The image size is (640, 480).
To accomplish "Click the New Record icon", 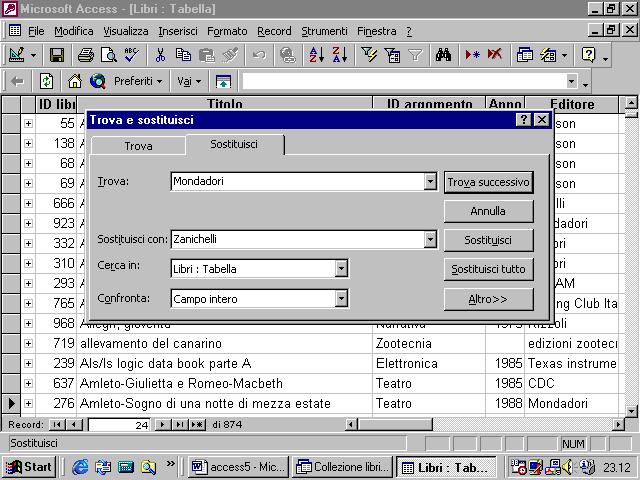I will coord(472,55).
